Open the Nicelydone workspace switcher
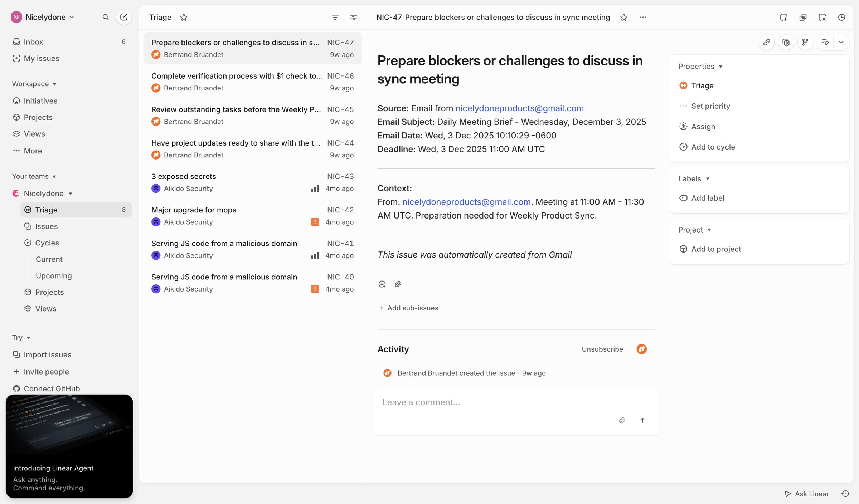The image size is (859, 504). coord(43,17)
